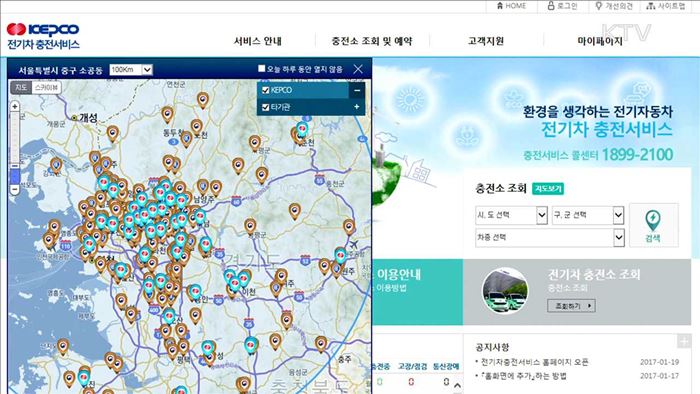Image resolution: width=700 pixels, height=394 pixels.
Task: Click the 검색 search pin button
Action: (x=653, y=225)
